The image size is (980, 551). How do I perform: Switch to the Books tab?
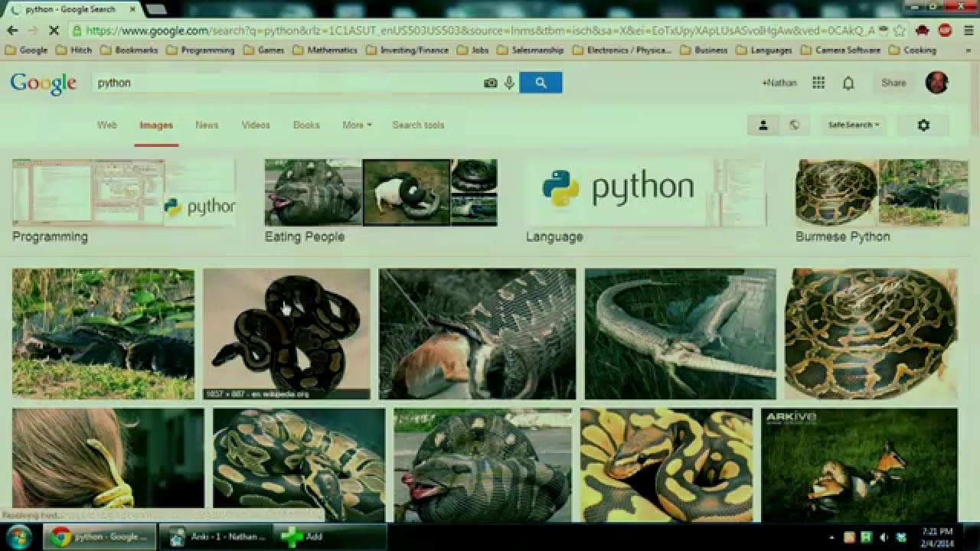(x=306, y=125)
